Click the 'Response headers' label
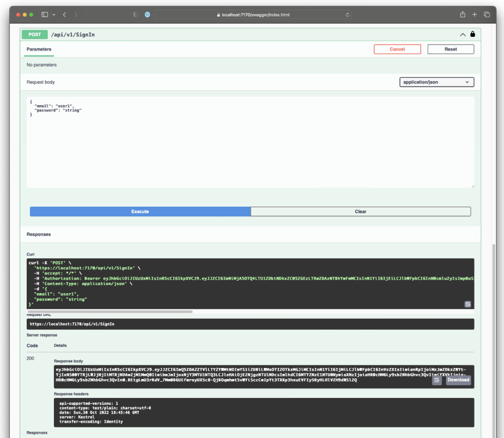Screen dimensions: 504x438 [x=71, y=394]
